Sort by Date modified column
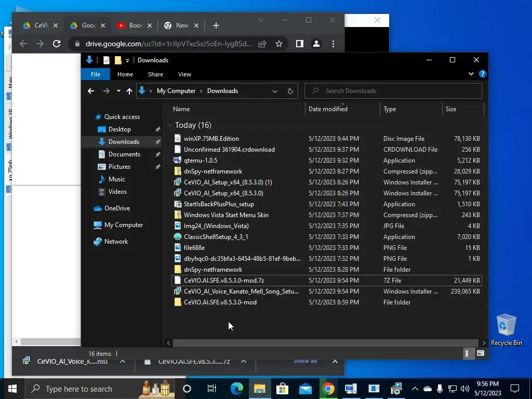532x399 pixels. click(x=342, y=109)
